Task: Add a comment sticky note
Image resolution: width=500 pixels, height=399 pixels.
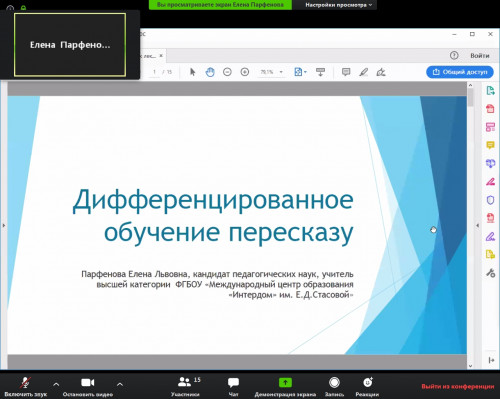Action: click(x=346, y=72)
